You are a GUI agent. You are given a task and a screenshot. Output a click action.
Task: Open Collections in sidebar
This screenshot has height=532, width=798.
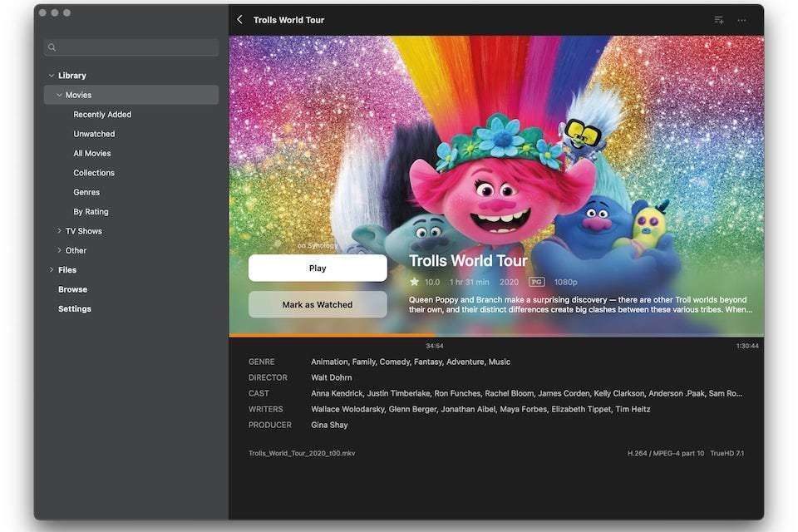coord(94,173)
